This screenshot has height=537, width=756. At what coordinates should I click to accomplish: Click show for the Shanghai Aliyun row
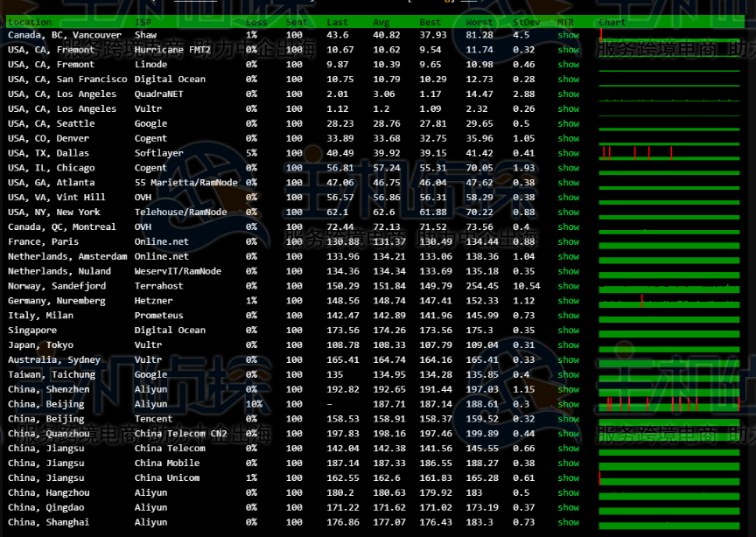(569, 522)
